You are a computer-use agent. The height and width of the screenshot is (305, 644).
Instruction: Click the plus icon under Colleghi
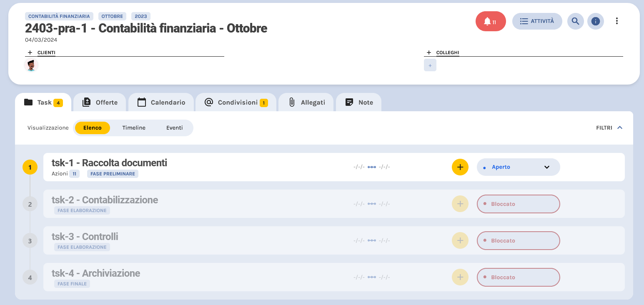tap(430, 65)
